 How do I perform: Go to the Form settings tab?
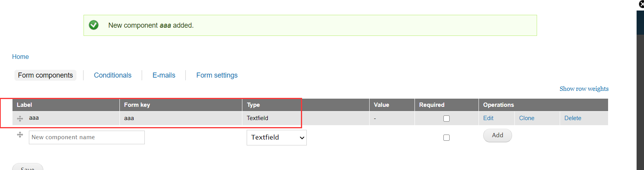(x=217, y=75)
